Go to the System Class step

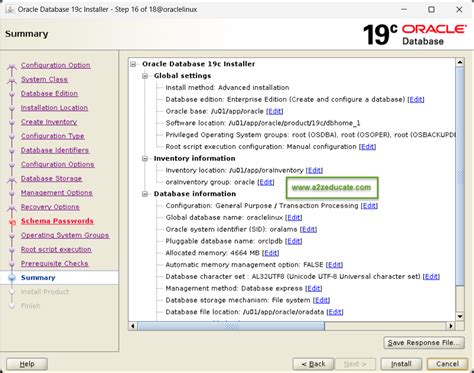pyautogui.click(x=44, y=79)
